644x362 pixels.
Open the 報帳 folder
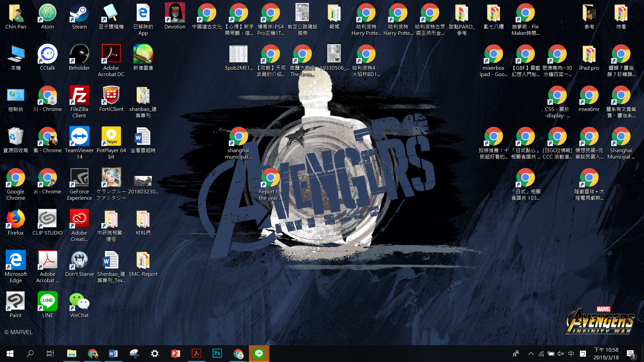coord(334,17)
